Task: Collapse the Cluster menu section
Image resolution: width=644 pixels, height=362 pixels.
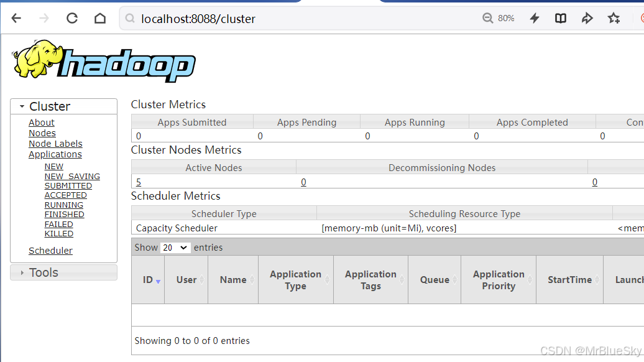Action: pyautogui.click(x=63, y=106)
